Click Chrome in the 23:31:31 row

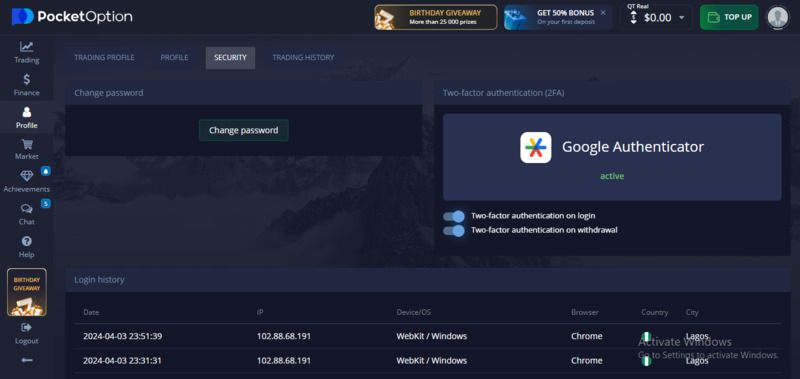point(587,361)
